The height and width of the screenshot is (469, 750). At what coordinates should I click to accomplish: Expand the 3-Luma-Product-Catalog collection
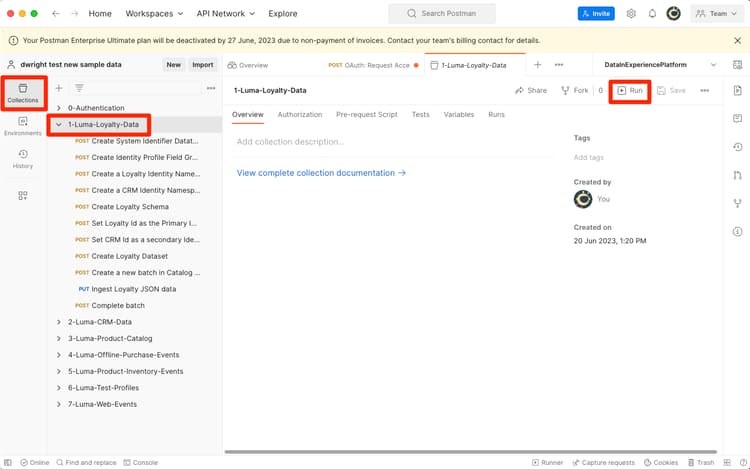tap(59, 338)
